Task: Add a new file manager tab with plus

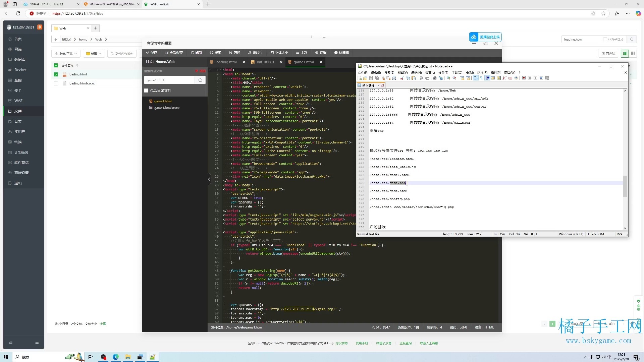Action: click(x=96, y=28)
